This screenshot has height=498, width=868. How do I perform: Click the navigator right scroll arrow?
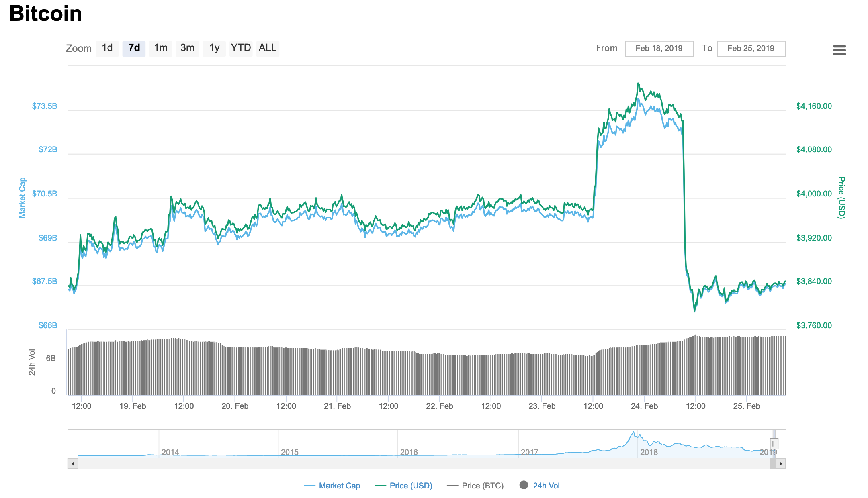click(780, 464)
